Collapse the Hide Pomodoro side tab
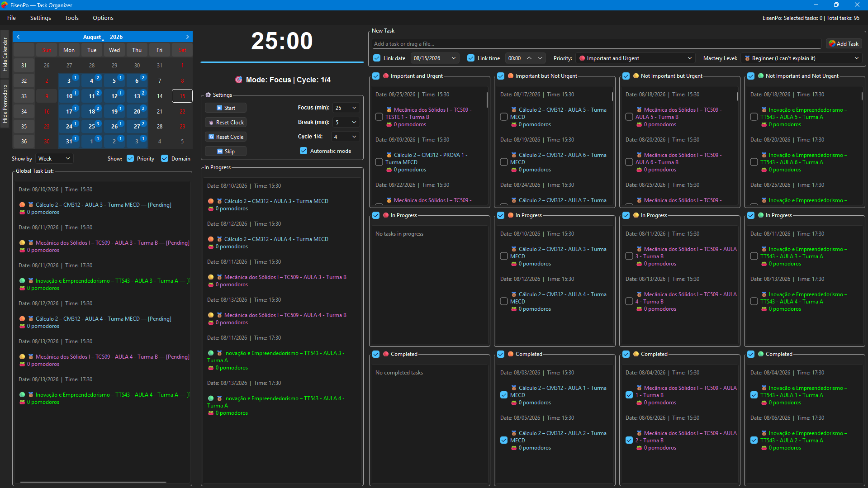 tap(5, 104)
